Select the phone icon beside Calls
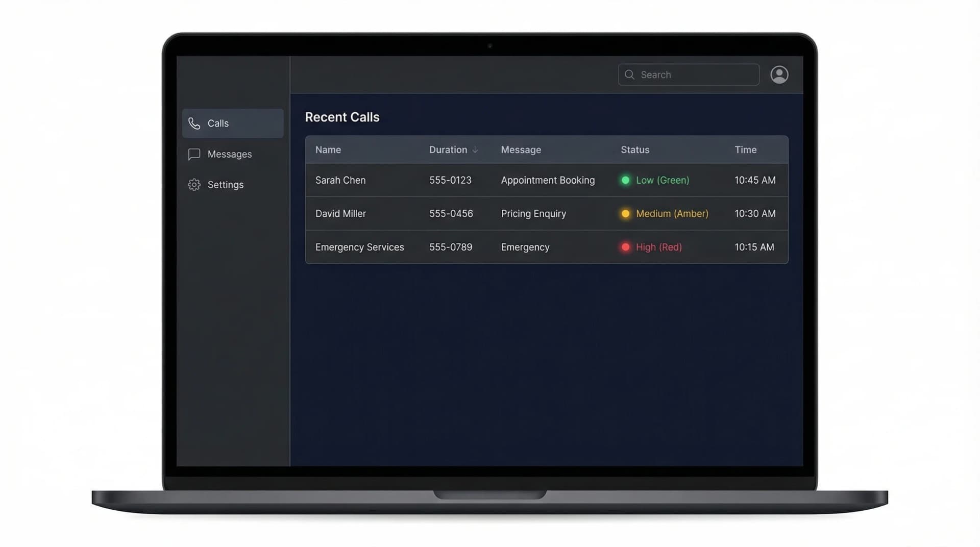 pyautogui.click(x=194, y=123)
